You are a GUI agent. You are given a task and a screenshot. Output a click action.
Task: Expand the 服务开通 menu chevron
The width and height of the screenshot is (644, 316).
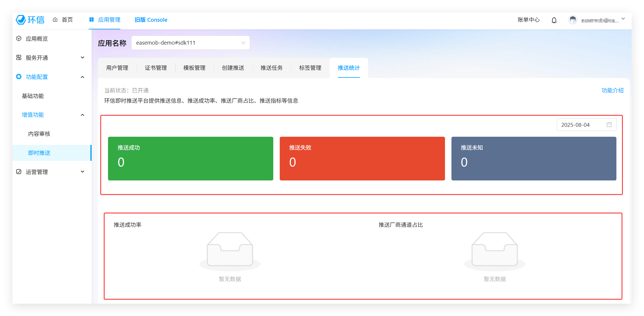[x=82, y=58]
